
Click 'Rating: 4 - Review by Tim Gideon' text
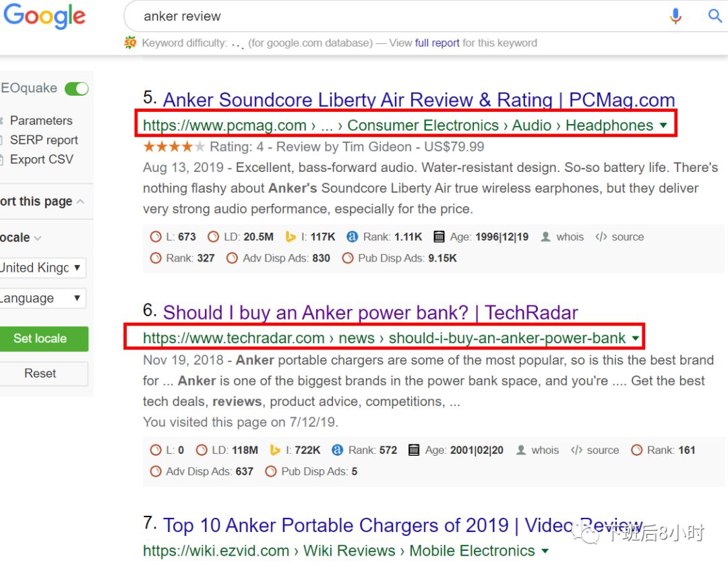[311, 147]
